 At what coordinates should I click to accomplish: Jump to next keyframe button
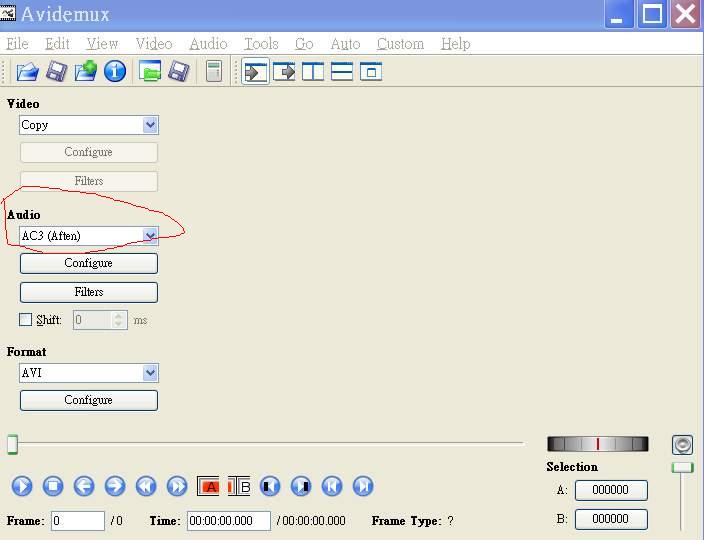(177, 486)
